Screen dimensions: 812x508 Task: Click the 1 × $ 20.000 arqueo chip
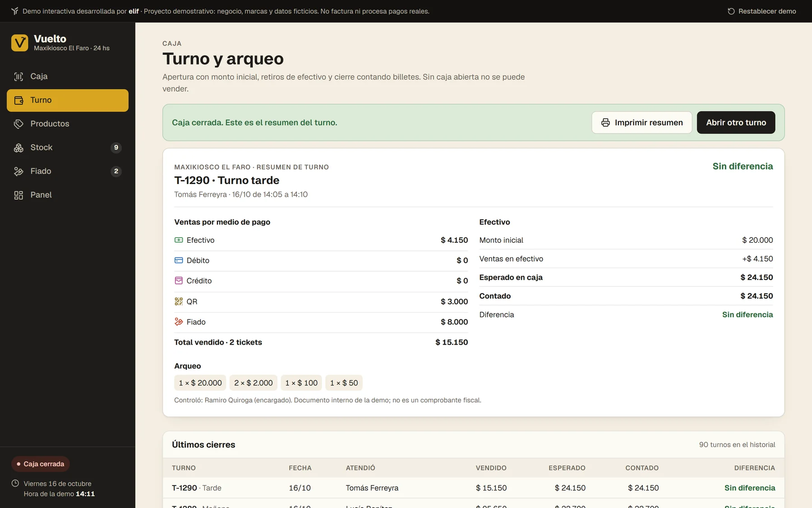200,383
